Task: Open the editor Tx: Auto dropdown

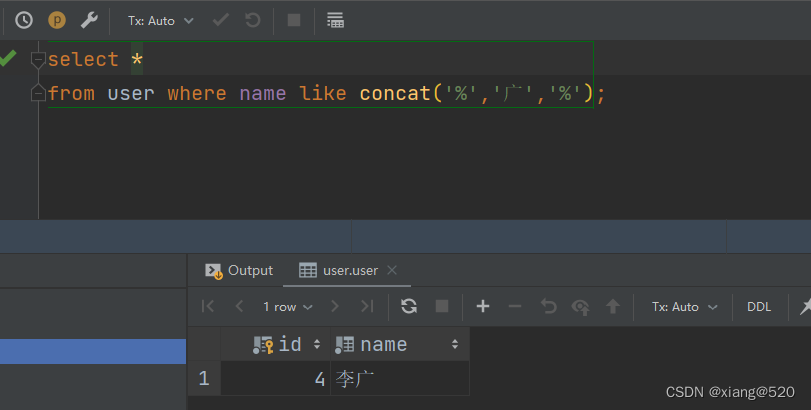Action: click(x=161, y=21)
